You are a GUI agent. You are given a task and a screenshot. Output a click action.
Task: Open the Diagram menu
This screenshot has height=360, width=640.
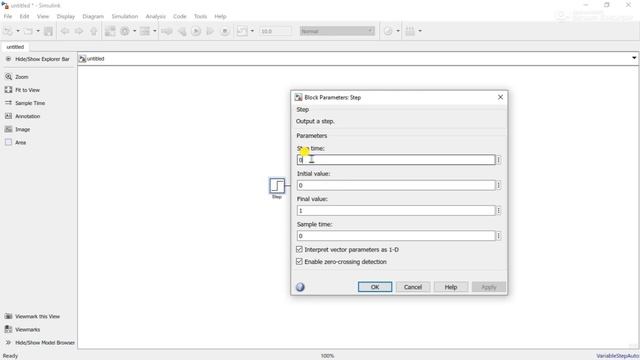[x=93, y=16]
